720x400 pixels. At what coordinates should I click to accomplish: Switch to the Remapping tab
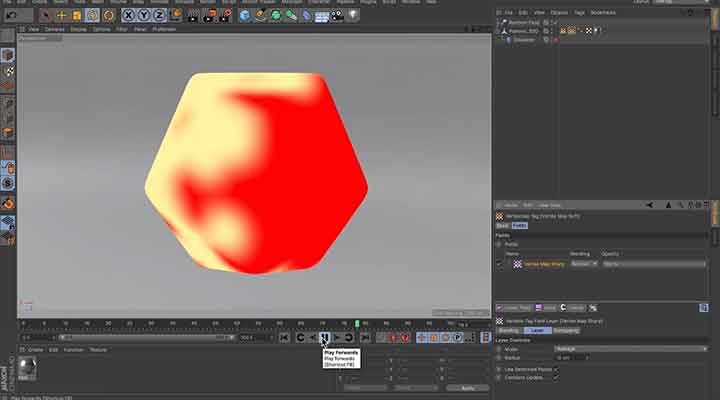(565, 329)
